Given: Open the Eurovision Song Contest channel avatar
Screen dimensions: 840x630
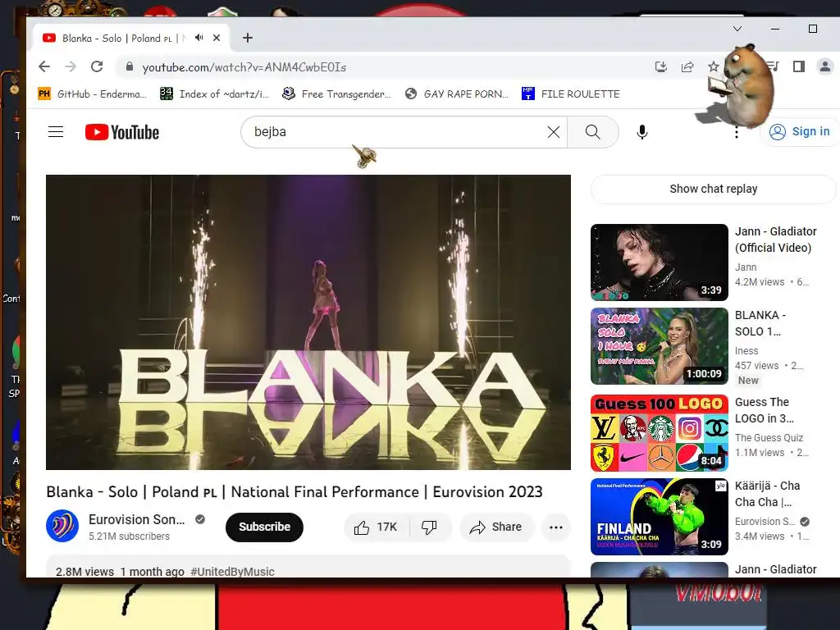Looking at the screenshot, I should [62, 526].
